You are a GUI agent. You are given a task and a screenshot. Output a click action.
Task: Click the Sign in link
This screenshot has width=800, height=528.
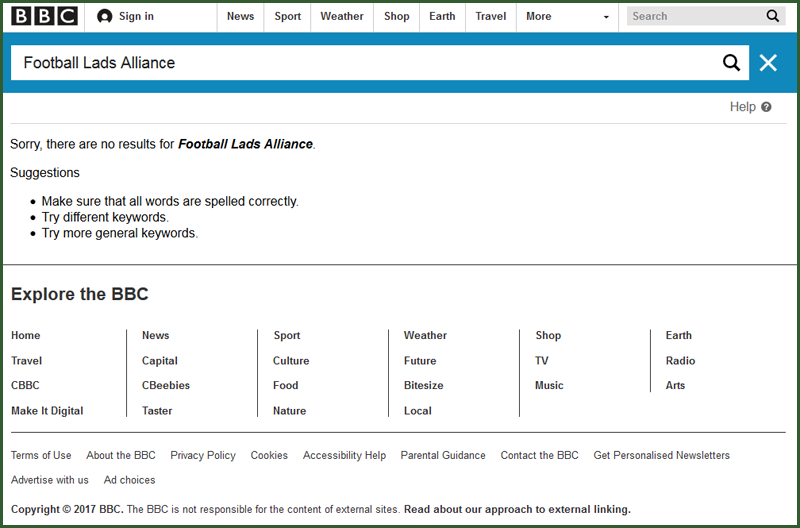pyautogui.click(x=136, y=16)
